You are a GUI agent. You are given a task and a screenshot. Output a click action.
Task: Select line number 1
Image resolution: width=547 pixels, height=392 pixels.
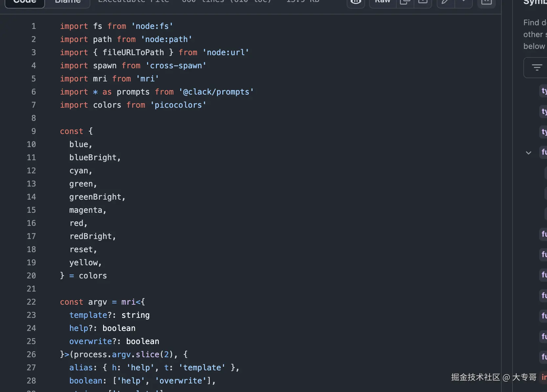tap(33, 26)
